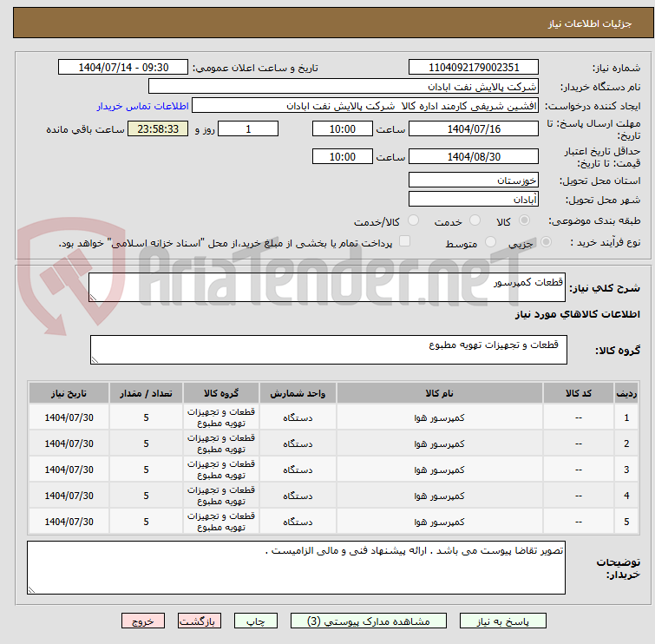This screenshot has width=655, height=644.
Task: Click the announcement date field 1404/07/14 - 09:30
Action: (123, 68)
